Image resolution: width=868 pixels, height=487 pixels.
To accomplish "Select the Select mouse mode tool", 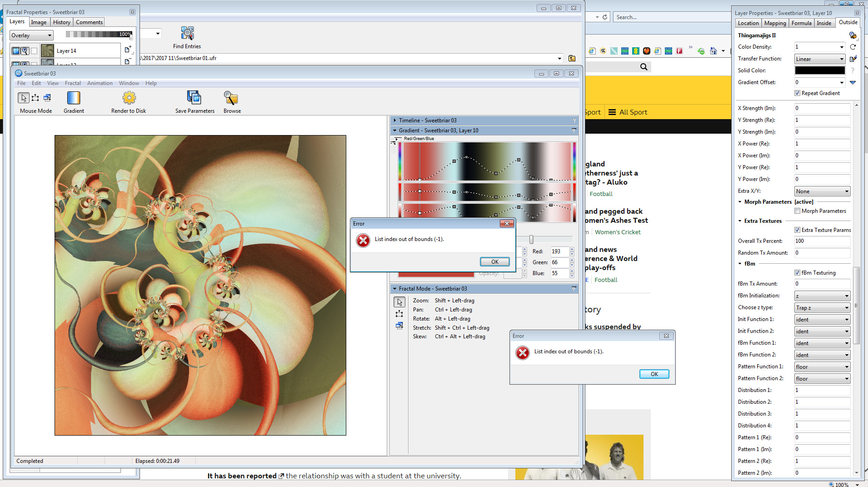I will (x=35, y=98).
